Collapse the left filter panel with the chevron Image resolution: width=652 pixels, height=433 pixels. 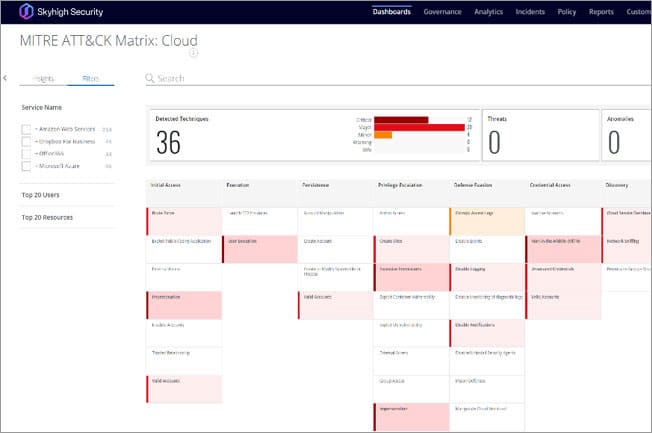click(x=5, y=78)
